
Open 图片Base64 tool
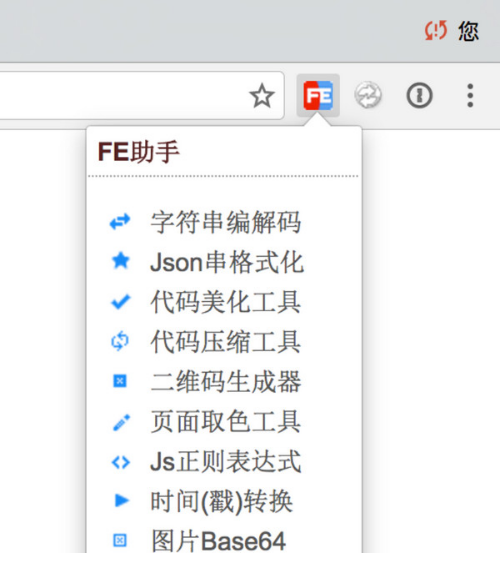(x=218, y=541)
